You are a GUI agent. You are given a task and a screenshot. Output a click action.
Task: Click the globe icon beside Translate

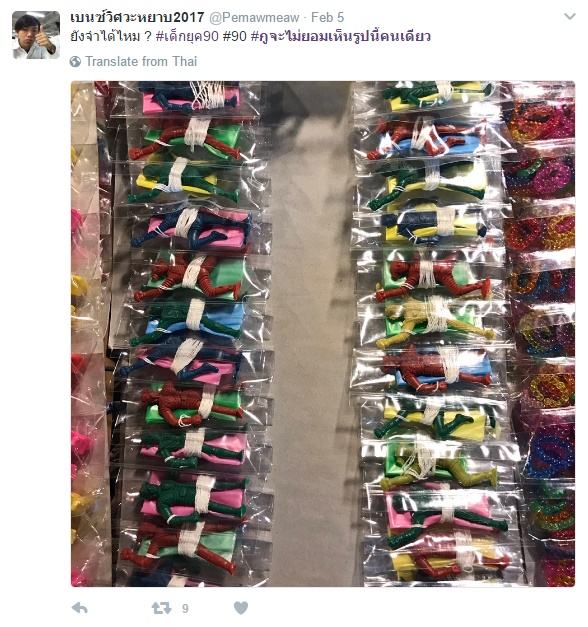point(75,62)
